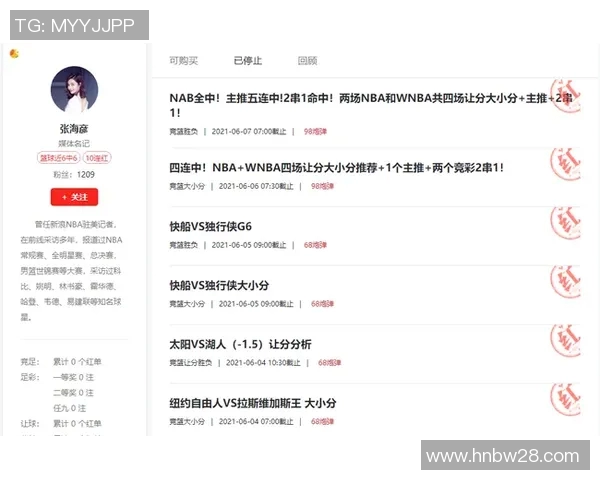This screenshot has height=480, width=600.
Task: Click the 篮球近6中6 badge
Action: (x=59, y=158)
